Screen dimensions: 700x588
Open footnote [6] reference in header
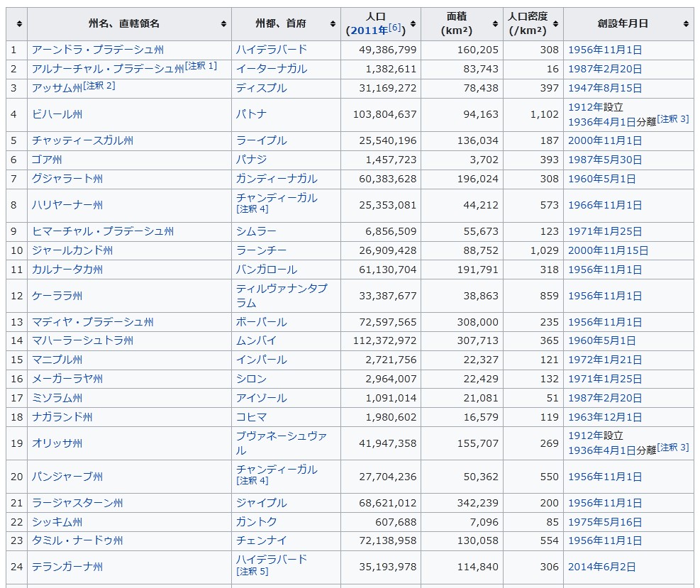coord(395,28)
